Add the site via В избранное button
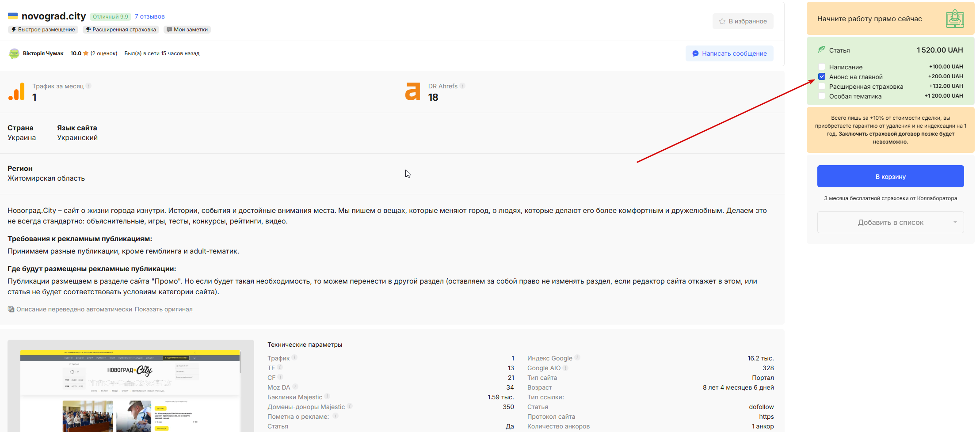 click(743, 21)
